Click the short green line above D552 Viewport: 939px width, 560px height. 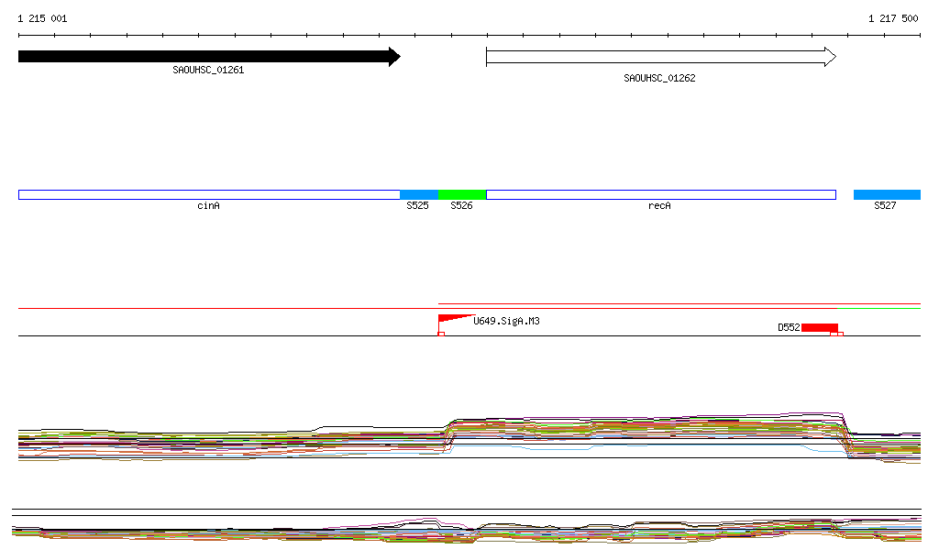[x=878, y=309]
